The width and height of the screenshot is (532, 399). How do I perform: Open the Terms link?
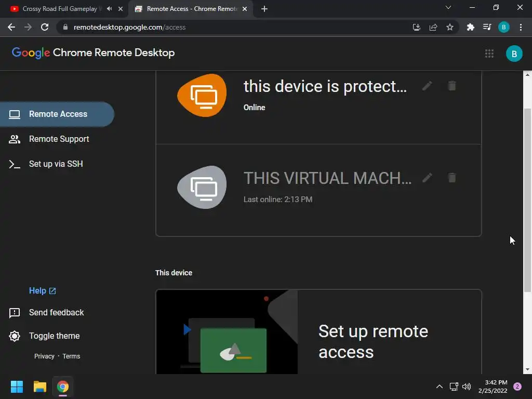pos(71,356)
